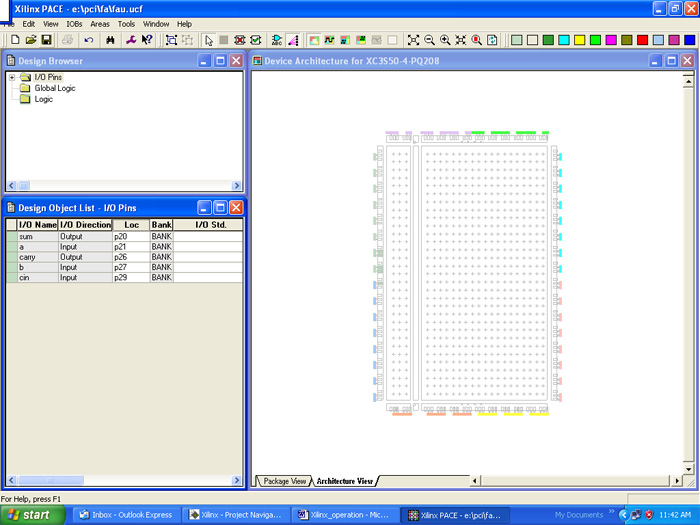Toggle the ABC logic gate labels icon

(x=277, y=40)
